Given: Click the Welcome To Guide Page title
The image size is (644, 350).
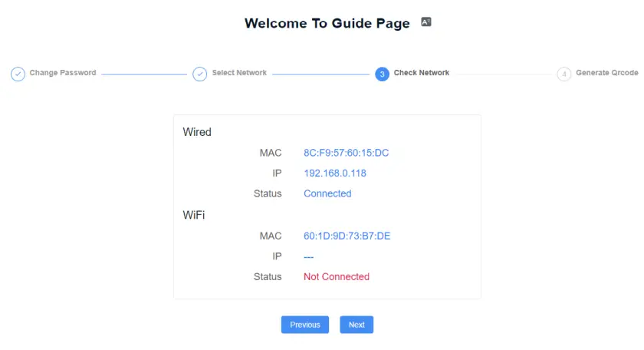Looking at the screenshot, I should (327, 24).
